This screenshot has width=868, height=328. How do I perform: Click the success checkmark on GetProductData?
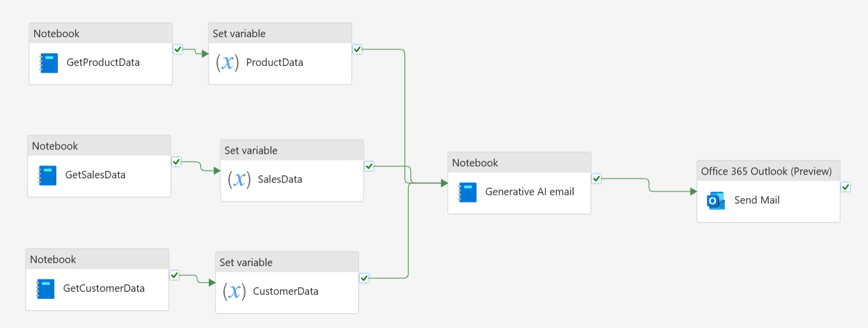pyautogui.click(x=178, y=49)
